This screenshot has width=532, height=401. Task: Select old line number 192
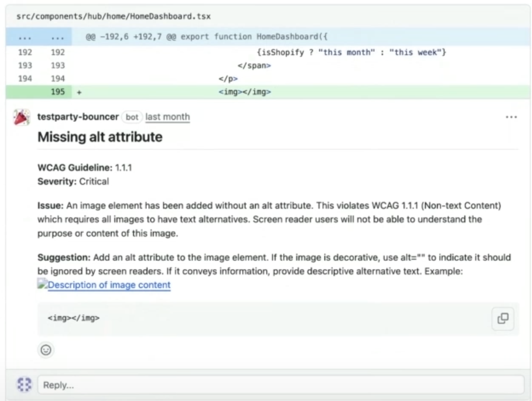[x=25, y=52]
